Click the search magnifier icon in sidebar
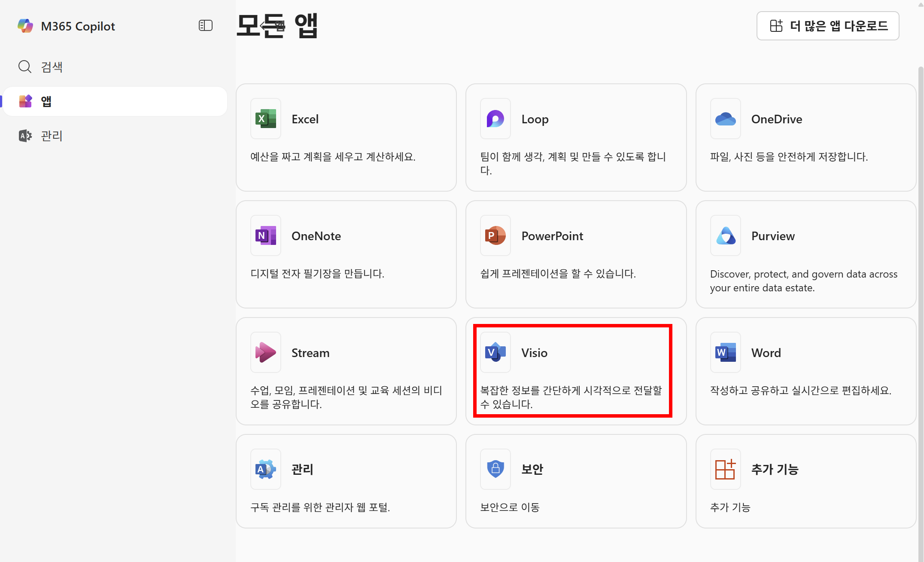The height and width of the screenshot is (562, 924). click(x=25, y=67)
